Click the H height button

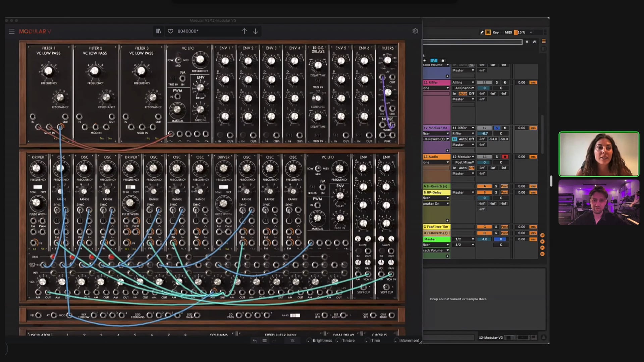point(527,42)
